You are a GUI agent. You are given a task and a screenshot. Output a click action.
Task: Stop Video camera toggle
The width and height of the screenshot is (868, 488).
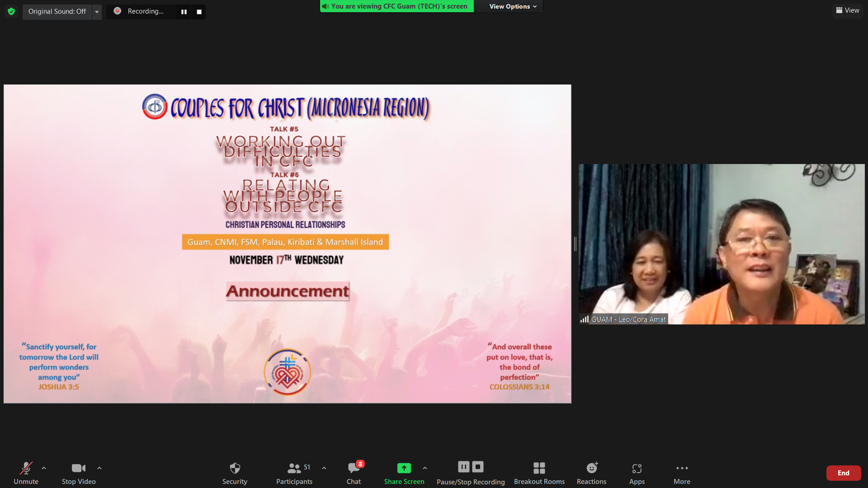[x=79, y=473]
